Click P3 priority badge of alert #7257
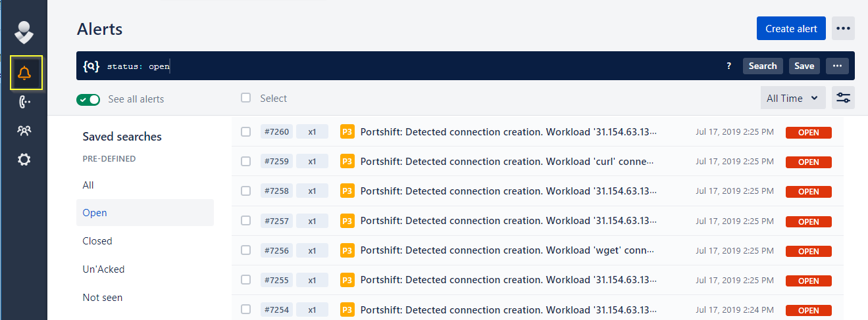This screenshot has height=320, width=868. pyautogui.click(x=347, y=221)
